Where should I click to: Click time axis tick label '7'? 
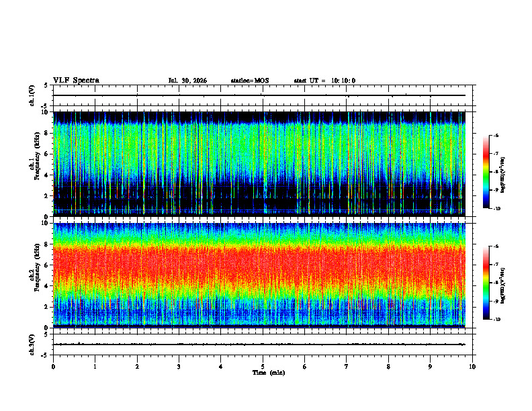coord(347,367)
